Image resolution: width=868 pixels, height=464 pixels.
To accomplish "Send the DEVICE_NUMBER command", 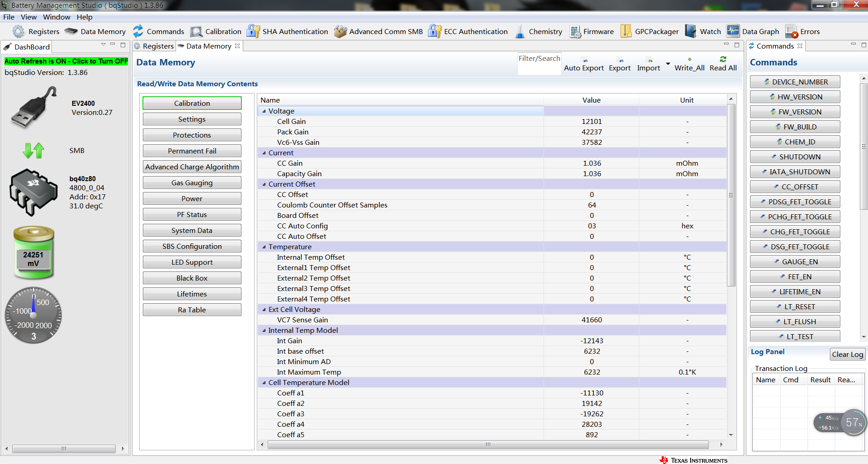I will tap(795, 82).
